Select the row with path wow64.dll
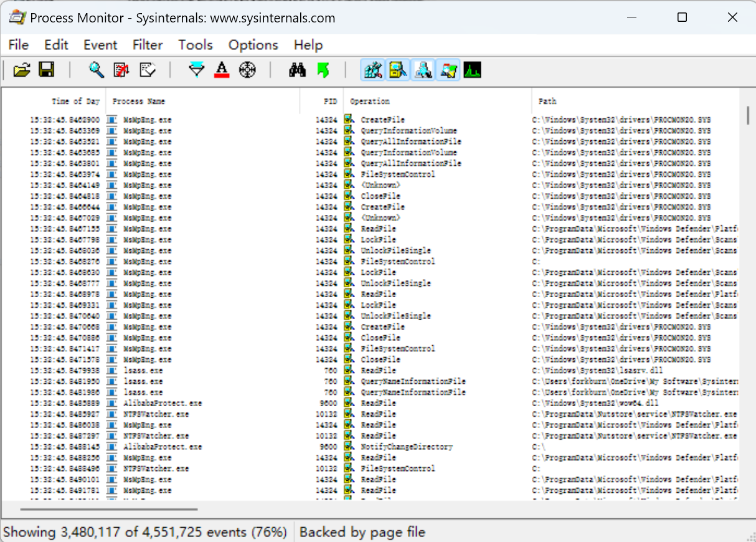The image size is (756, 542). [x=371, y=403]
